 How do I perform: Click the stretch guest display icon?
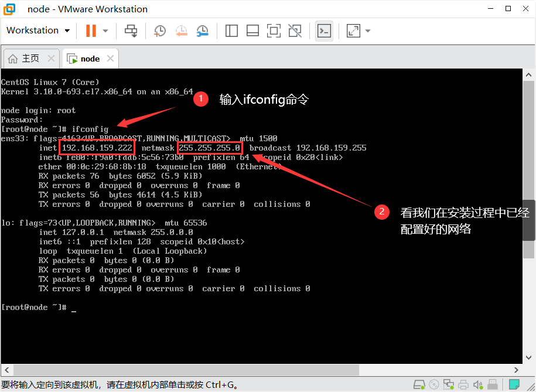coord(353,31)
